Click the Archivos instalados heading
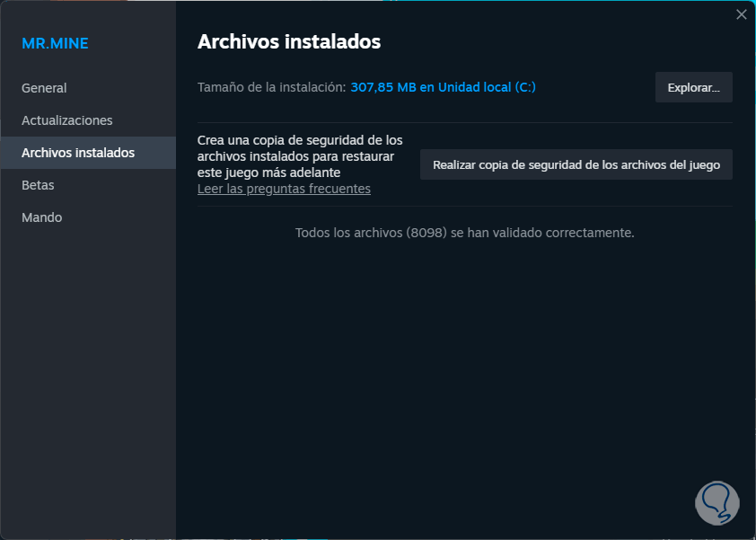The height and width of the screenshot is (540, 756). click(289, 41)
